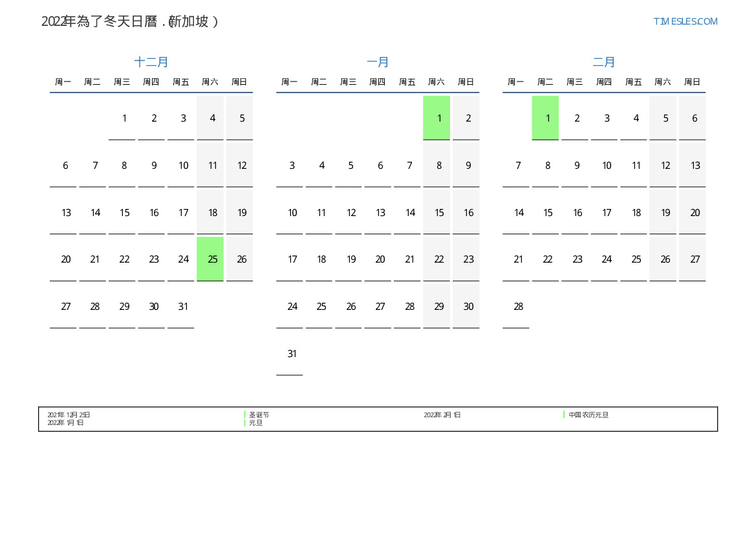The image size is (756, 535).
Task: Open the TIMESLES.COM link
Action: [x=685, y=21]
